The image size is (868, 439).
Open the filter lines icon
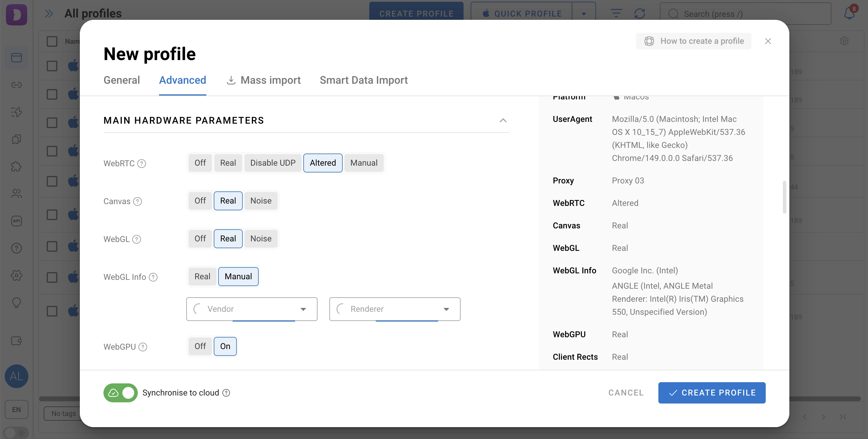click(x=616, y=14)
